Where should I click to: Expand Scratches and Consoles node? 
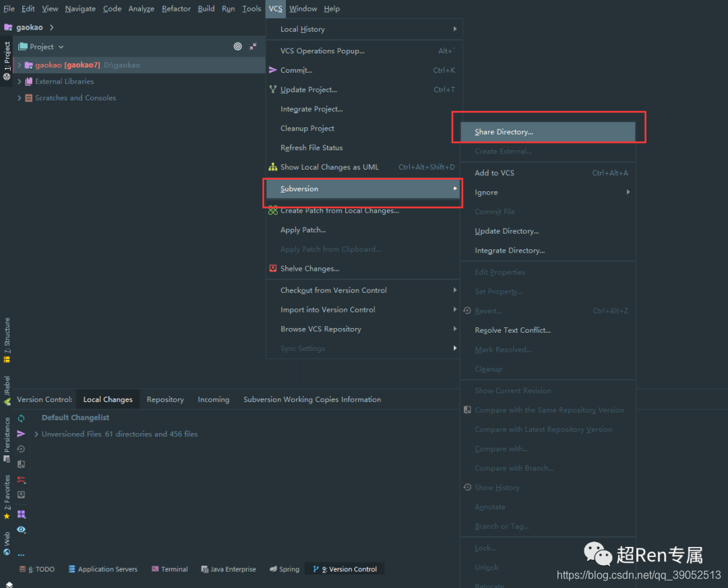(19, 98)
